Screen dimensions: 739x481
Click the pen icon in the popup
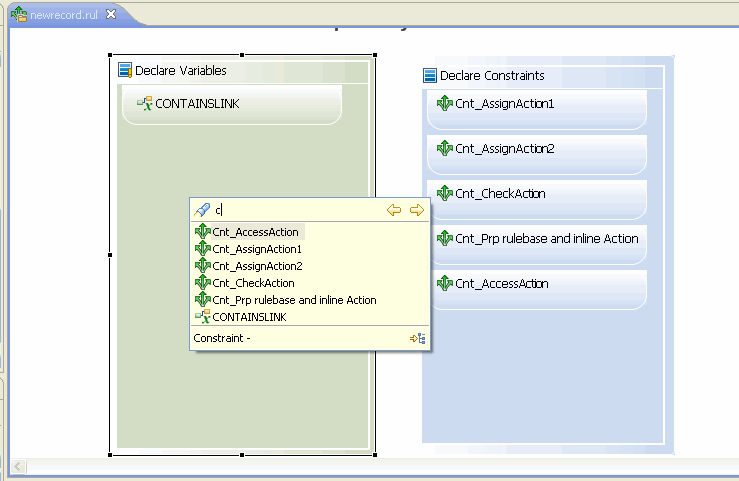click(202, 210)
